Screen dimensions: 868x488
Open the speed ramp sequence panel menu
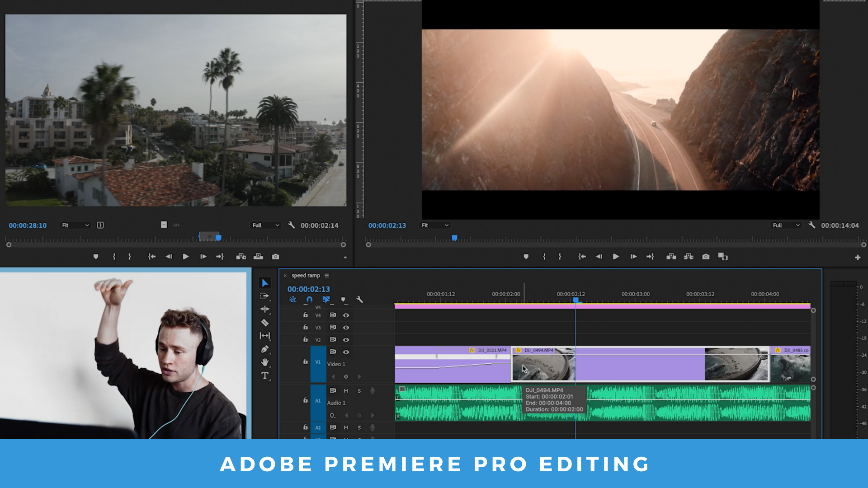pyautogui.click(x=327, y=276)
